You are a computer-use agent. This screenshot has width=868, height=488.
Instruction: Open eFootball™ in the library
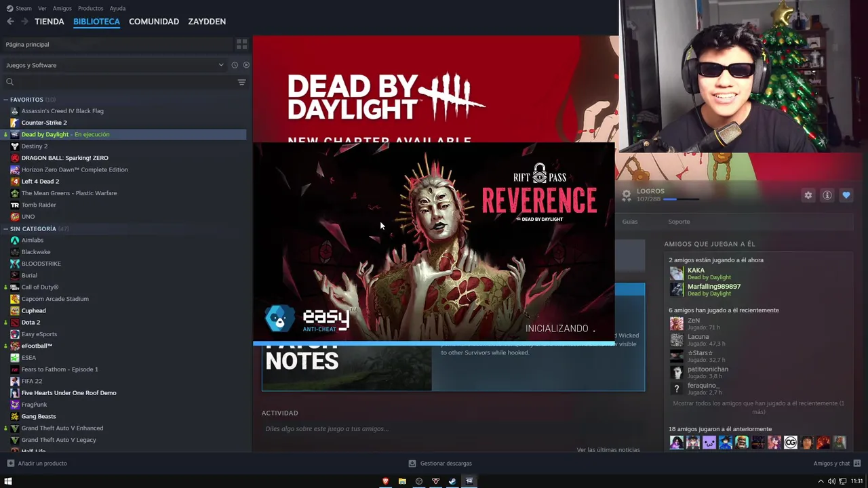(37, 346)
